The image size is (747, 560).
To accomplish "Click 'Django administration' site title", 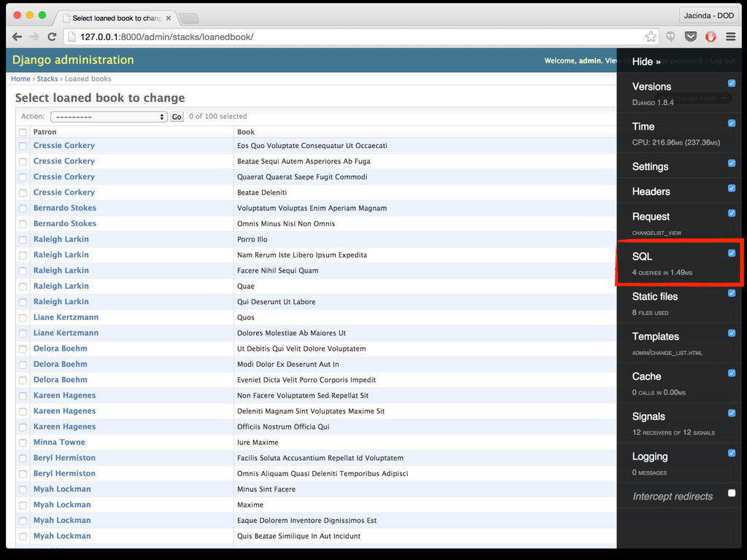I will click(x=73, y=60).
